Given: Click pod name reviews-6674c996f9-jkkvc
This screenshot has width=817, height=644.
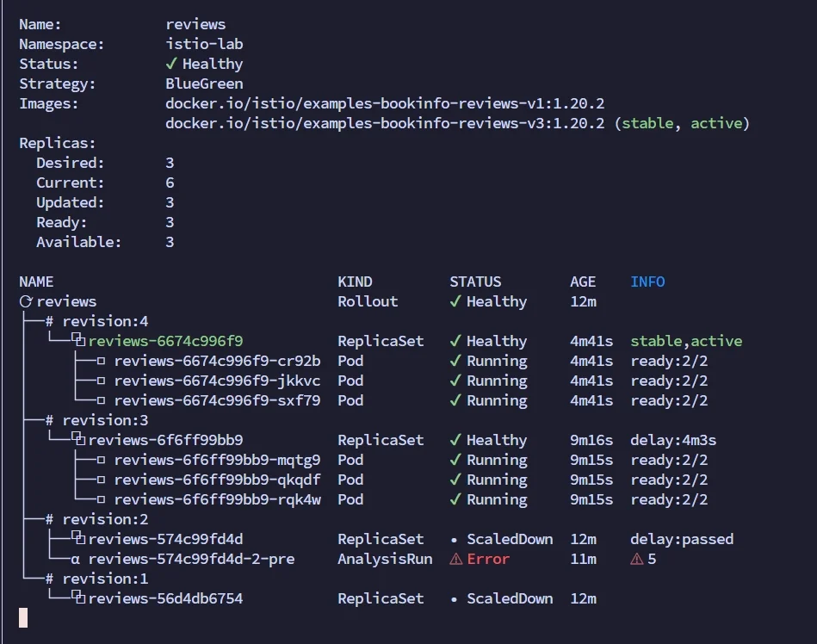Looking at the screenshot, I should [x=217, y=381].
